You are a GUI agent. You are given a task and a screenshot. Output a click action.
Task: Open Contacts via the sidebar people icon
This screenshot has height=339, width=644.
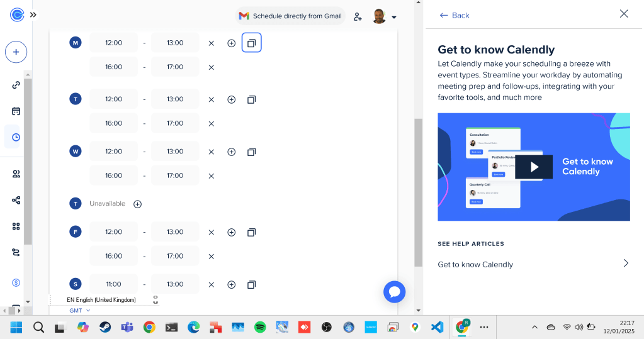[x=16, y=174]
